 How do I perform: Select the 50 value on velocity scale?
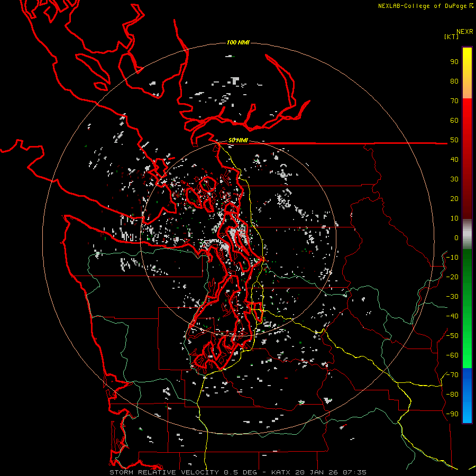[454, 140]
